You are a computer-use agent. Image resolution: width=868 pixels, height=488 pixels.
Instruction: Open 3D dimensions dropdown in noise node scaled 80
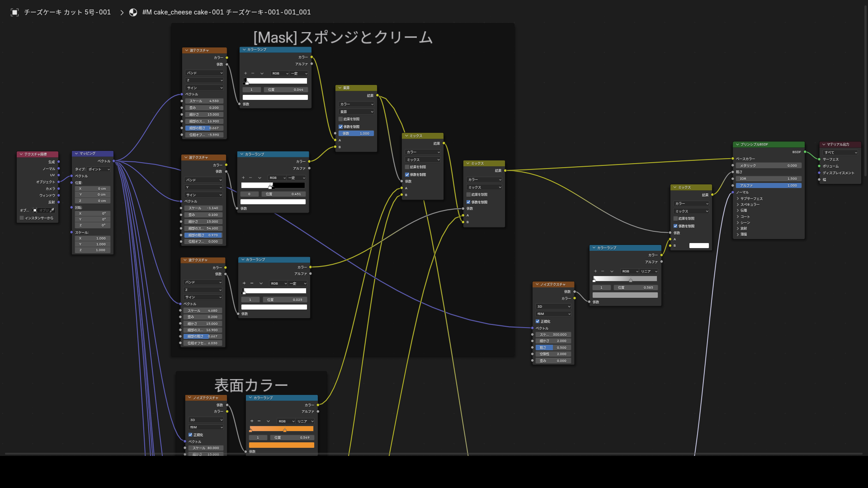coord(206,420)
